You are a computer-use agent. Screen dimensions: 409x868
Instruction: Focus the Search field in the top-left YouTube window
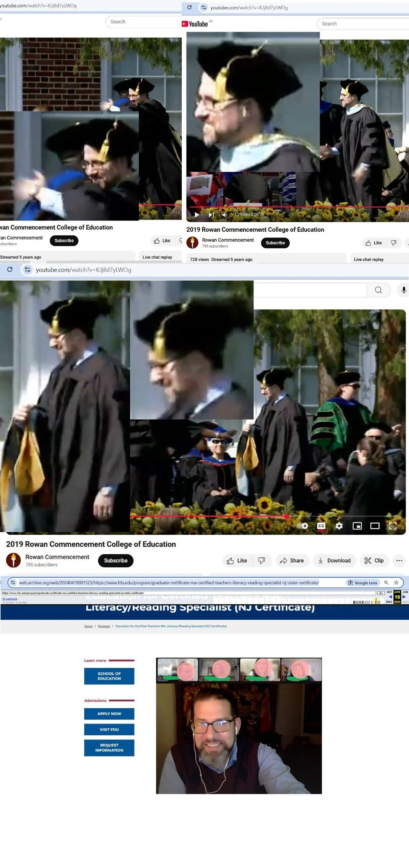pos(143,22)
